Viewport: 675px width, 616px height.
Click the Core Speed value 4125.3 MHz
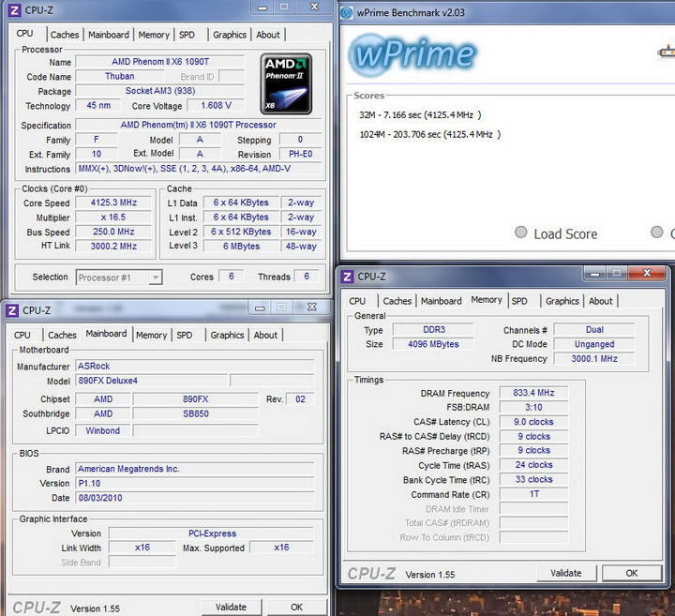point(113,203)
